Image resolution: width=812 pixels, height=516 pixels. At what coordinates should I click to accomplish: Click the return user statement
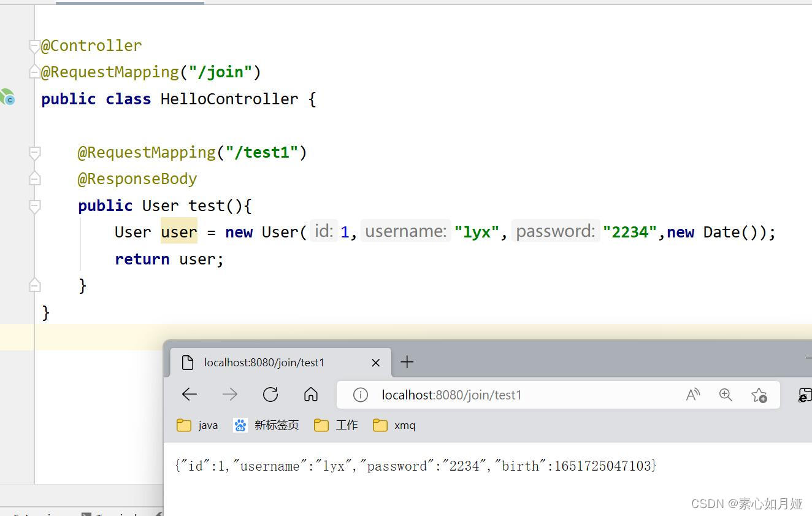[169, 260]
